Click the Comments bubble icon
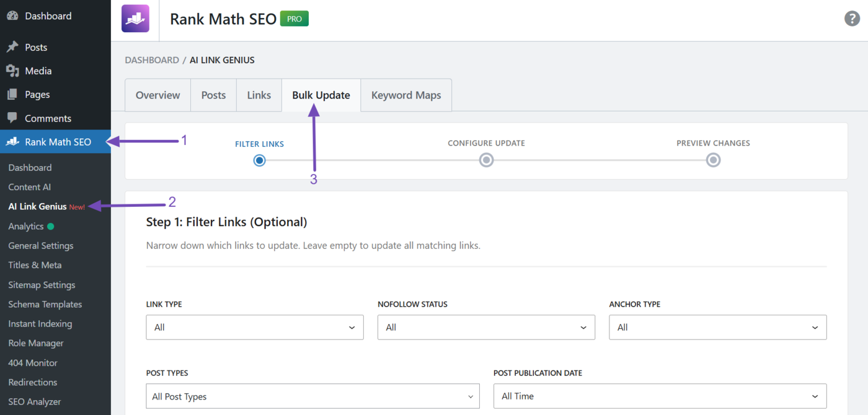 click(x=12, y=118)
